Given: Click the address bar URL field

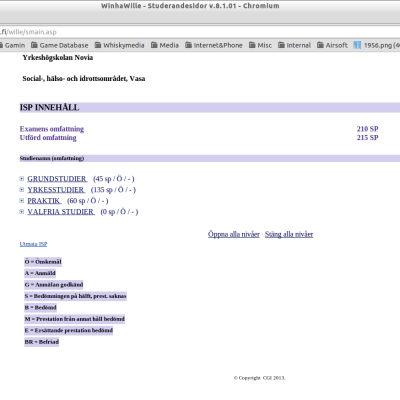Looking at the screenshot, I should pyautogui.click(x=200, y=32).
